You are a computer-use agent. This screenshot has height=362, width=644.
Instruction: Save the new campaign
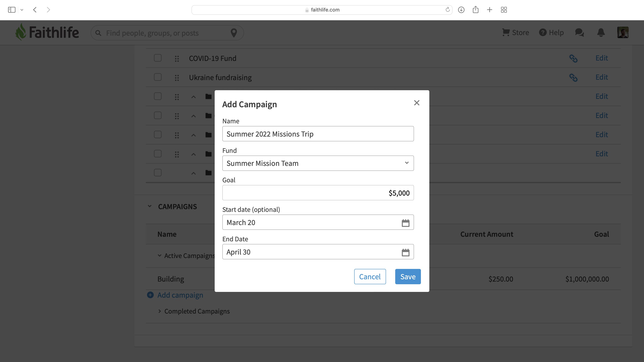pos(408,277)
